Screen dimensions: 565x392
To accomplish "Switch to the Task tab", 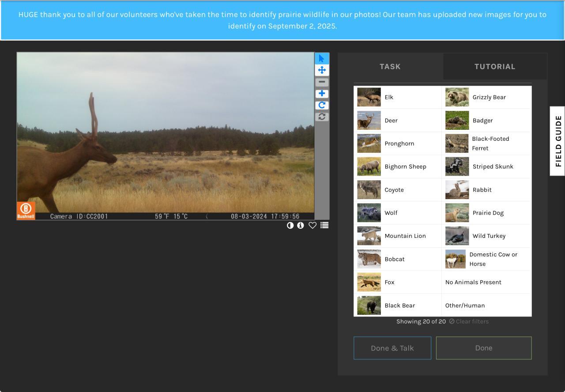I will (x=390, y=67).
